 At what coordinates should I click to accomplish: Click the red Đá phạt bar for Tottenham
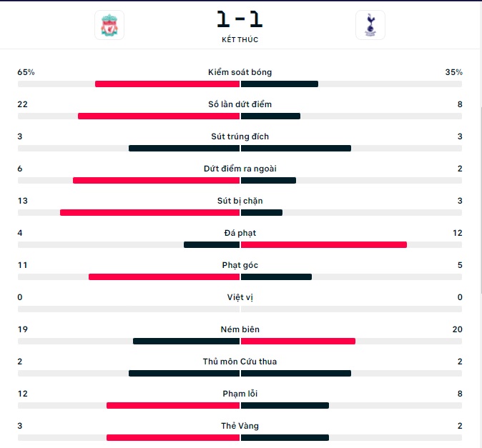pos(324,245)
